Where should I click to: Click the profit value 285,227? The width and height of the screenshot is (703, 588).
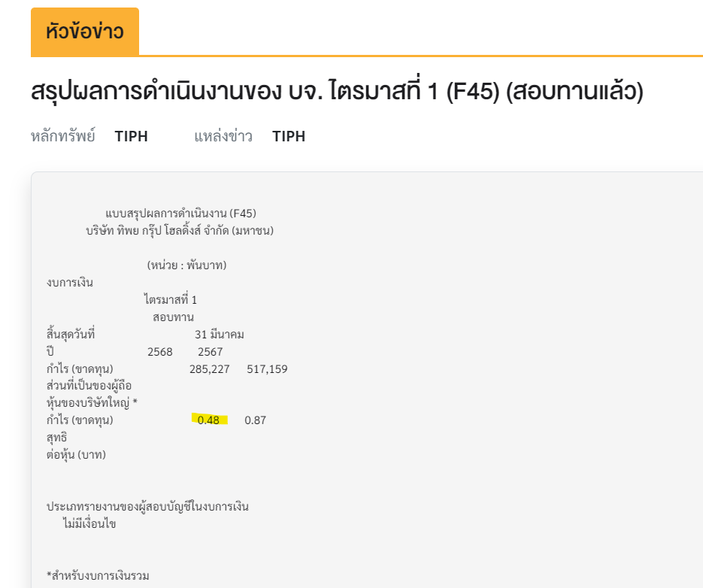209,369
